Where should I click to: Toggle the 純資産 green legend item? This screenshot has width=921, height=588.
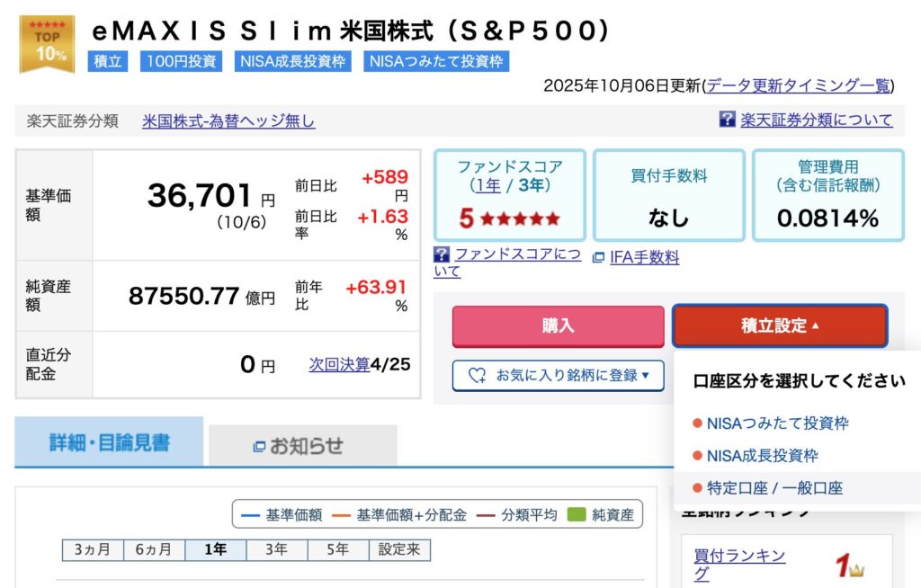[602, 515]
